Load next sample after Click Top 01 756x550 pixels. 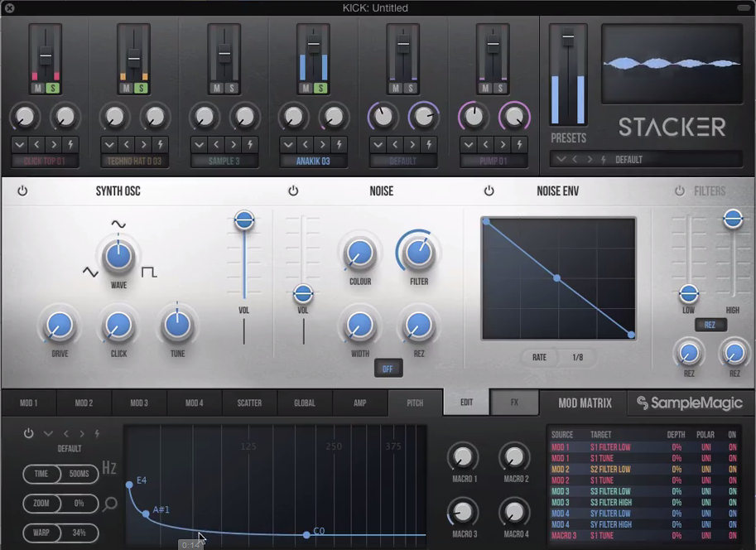[54, 144]
